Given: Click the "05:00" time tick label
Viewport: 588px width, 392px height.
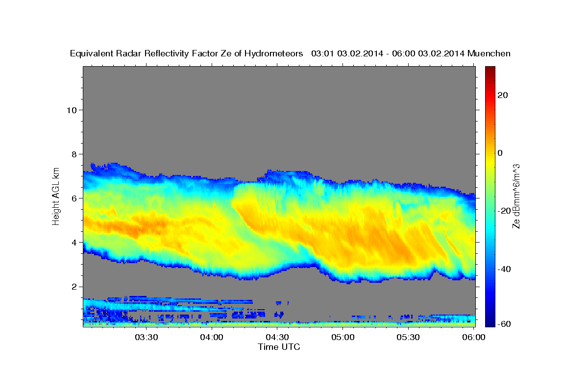Looking at the screenshot, I should click(343, 337).
